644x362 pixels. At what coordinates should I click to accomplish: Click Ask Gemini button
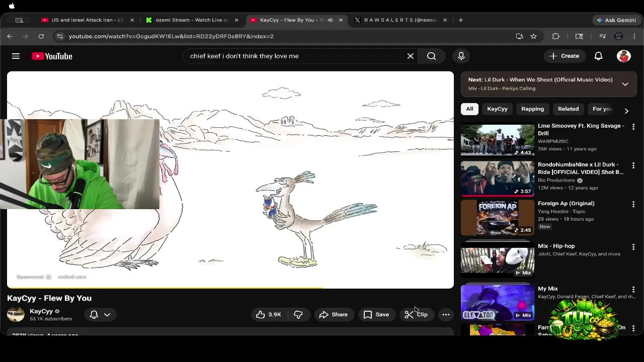[616, 20]
